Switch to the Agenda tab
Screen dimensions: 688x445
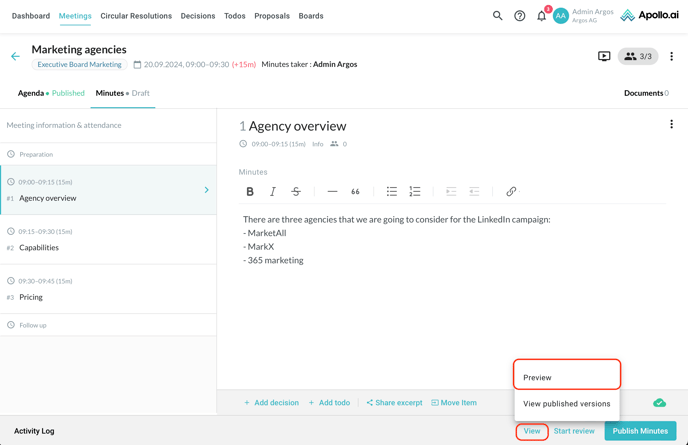[x=31, y=93]
